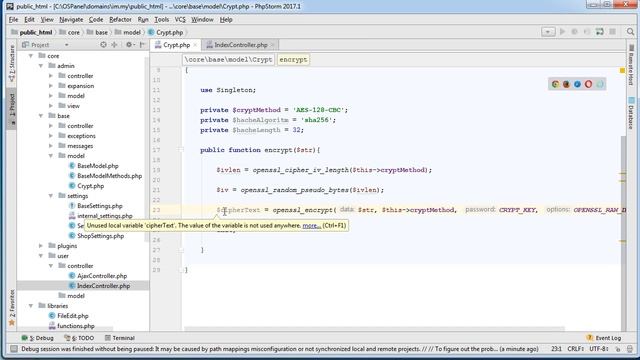
Task: Click the 'more...' link in tooltip
Action: point(312,225)
